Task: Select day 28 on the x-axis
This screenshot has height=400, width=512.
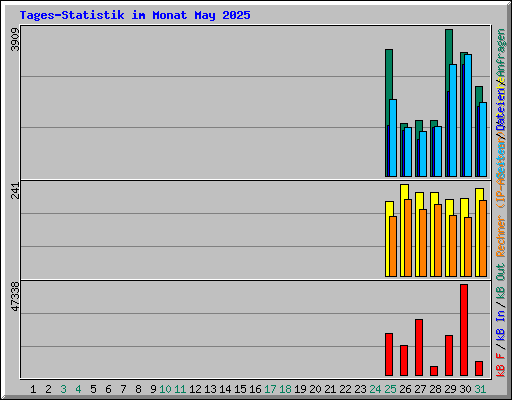Action: point(435,389)
